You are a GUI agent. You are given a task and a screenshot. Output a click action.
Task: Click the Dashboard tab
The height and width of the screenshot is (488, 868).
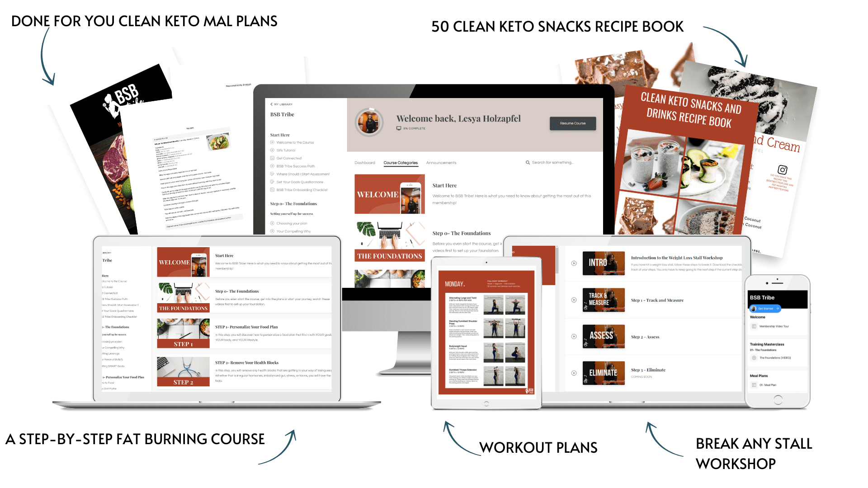364,161
